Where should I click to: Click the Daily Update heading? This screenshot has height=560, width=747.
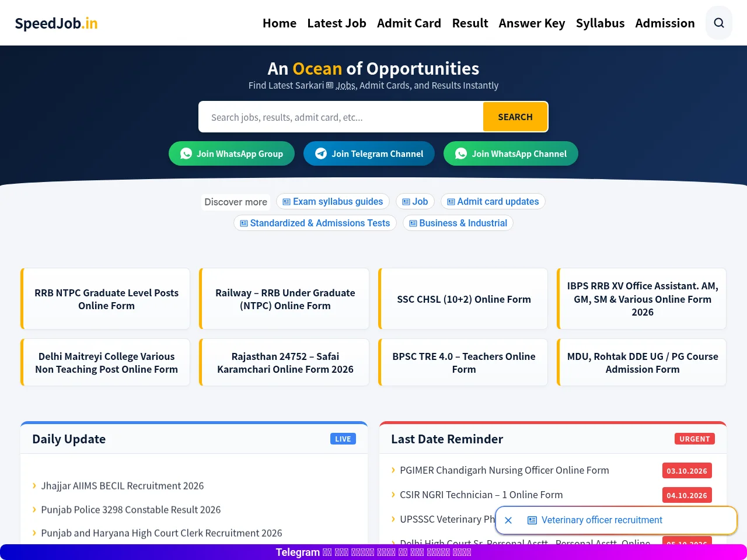click(69, 439)
